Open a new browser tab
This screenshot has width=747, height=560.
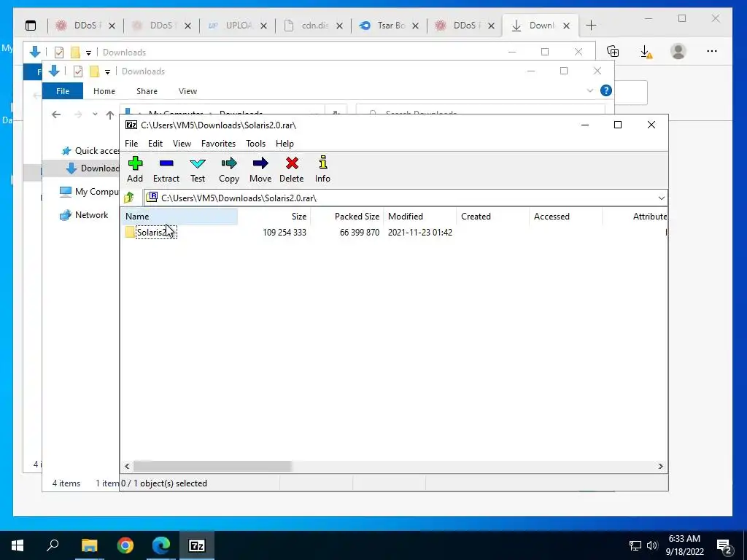[591, 26]
